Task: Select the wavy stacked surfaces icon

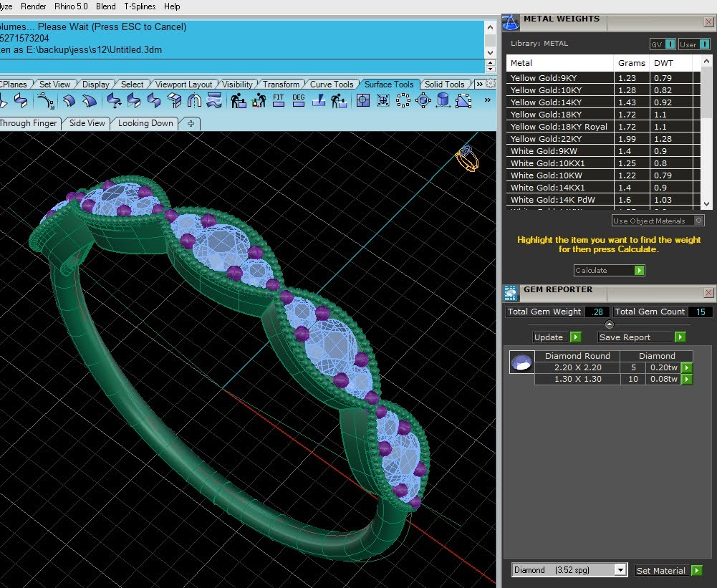Action: click(x=214, y=100)
